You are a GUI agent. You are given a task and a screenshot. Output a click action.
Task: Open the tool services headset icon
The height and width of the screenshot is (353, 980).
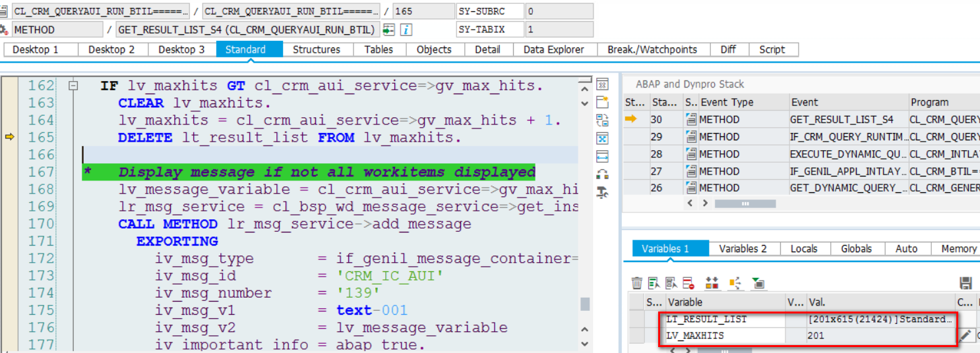point(601,174)
